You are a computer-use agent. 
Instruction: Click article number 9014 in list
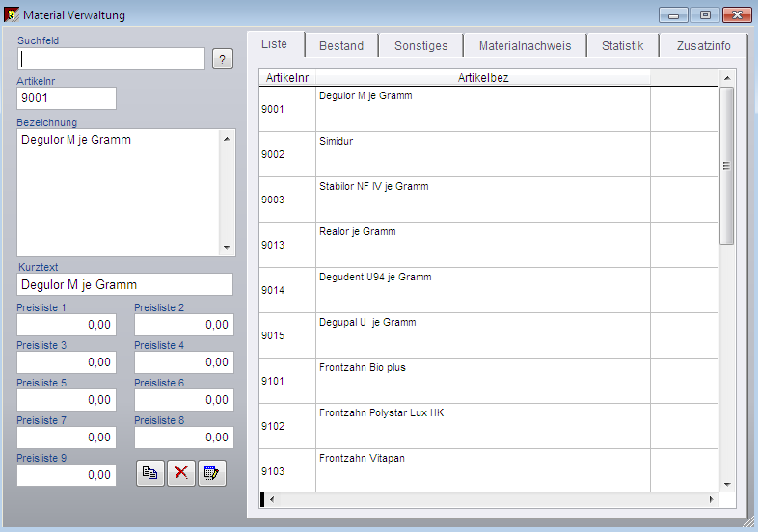click(x=273, y=290)
